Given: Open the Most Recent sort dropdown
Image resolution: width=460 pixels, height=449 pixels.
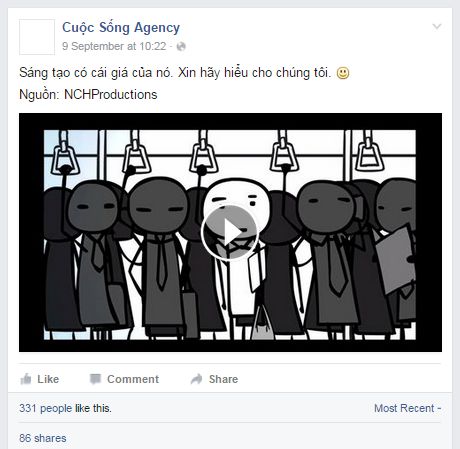Looking at the screenshot, I should click(x=407, y=408).
